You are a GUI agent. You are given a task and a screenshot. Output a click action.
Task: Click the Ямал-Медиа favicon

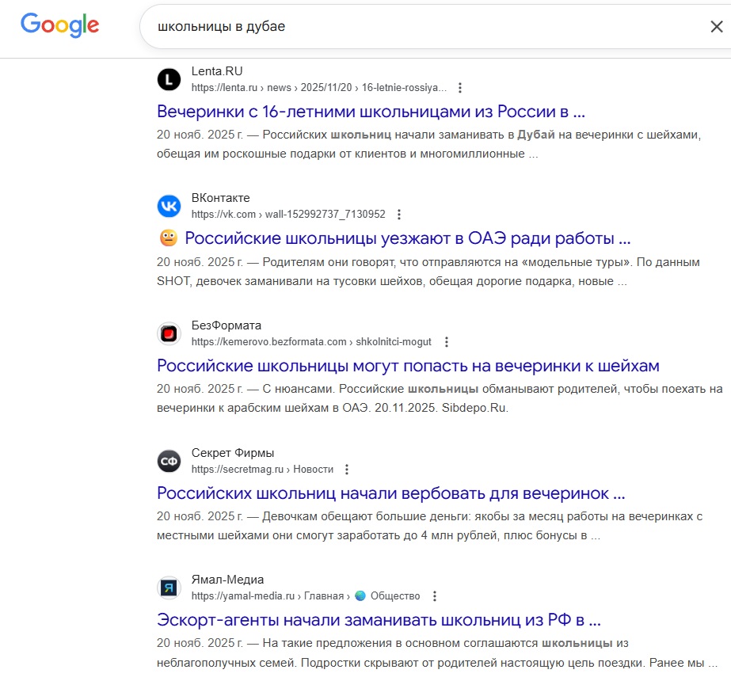[169, 588]
